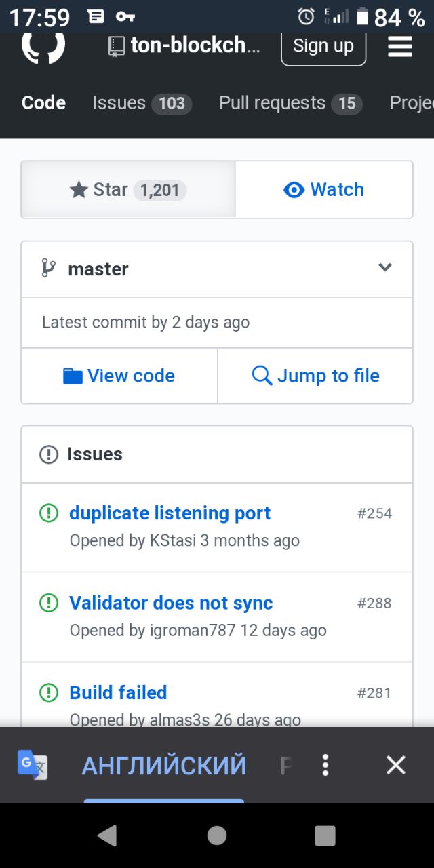Open issue Validator does not sync
This screenshot has height=868, width=434.
171,603
